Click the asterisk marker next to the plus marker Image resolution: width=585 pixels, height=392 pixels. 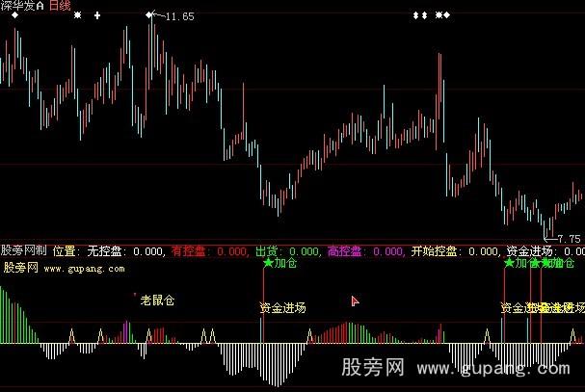coord(78,15)
